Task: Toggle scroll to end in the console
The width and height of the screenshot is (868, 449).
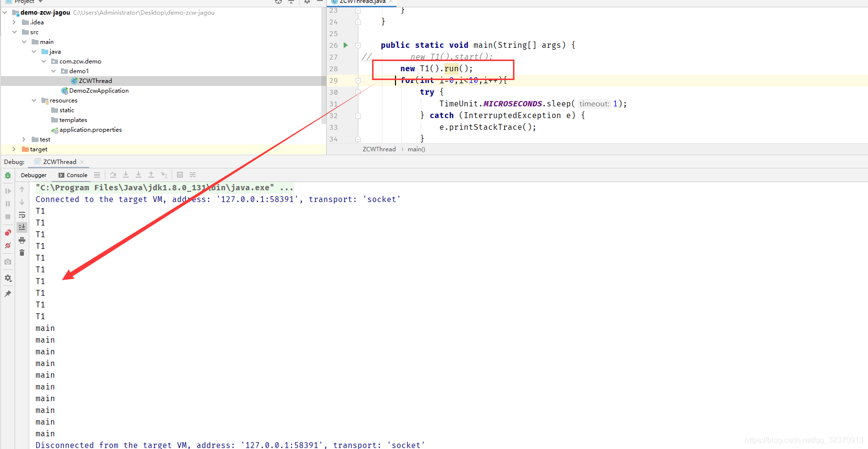Action: point(22,227)
